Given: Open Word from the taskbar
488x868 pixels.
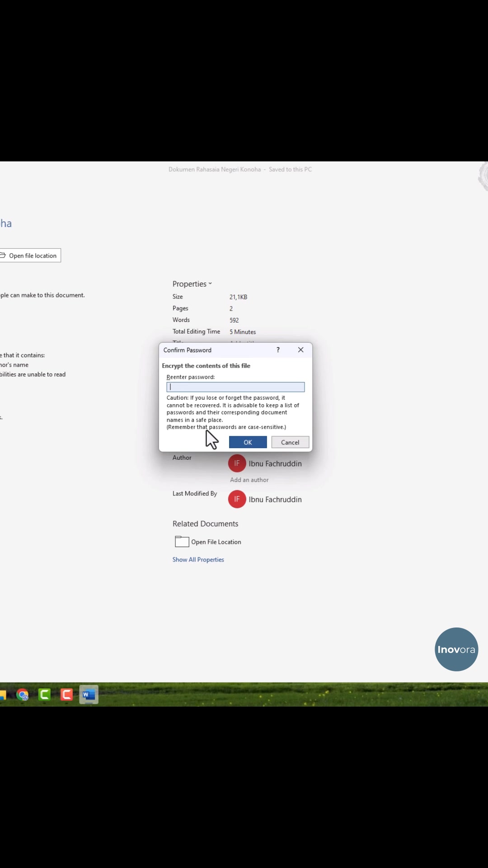Looking at the screenshot, I should point(89,695).
